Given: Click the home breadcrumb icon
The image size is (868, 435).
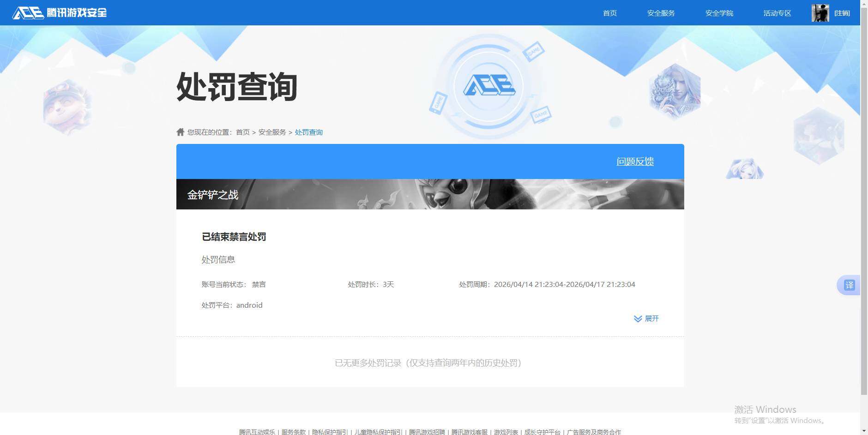Looking at the screenshot, I should click(181, 132).
